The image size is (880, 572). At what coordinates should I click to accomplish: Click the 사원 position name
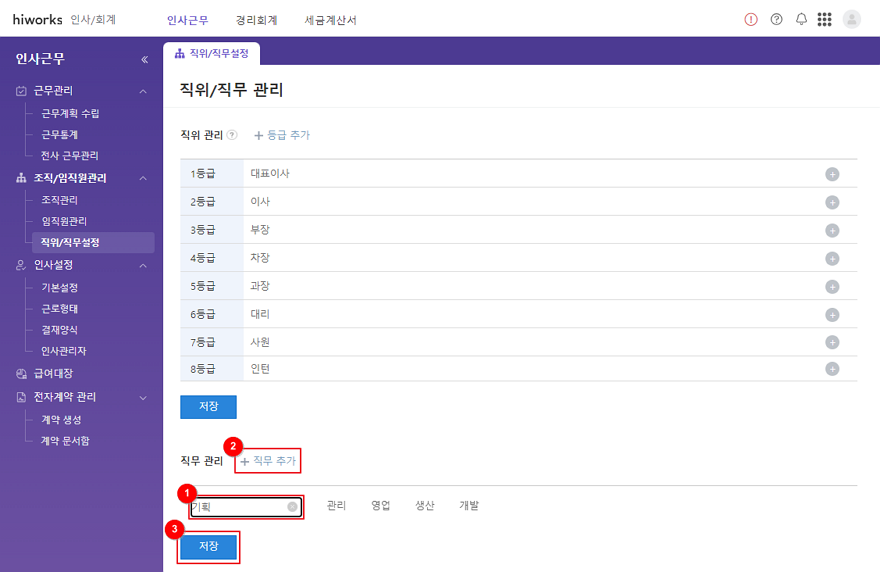coord(260,342)
